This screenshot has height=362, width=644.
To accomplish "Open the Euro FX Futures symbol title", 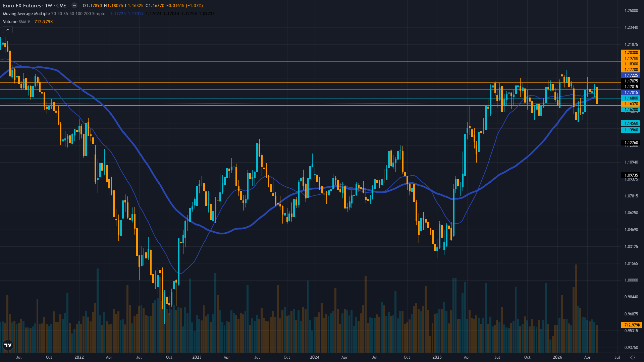I will click(x=35, y=6).
